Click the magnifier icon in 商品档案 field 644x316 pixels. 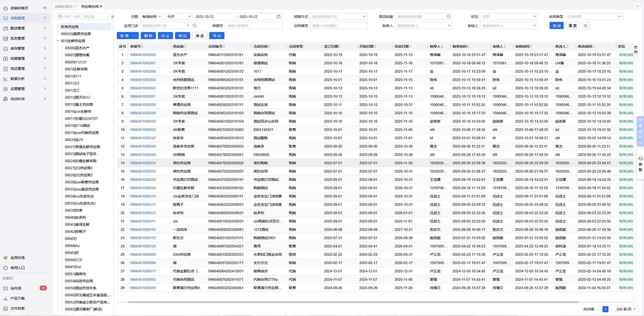pyautogui.click(x=449, y=17)
